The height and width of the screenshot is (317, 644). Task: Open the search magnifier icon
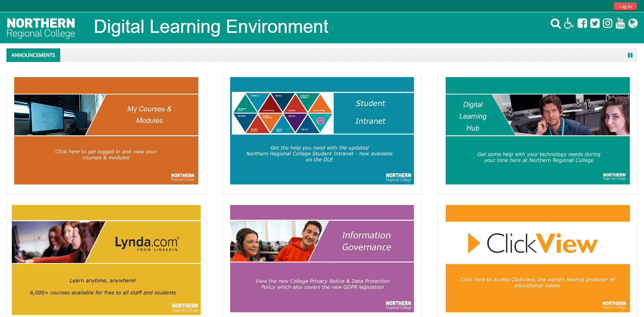click(x=555, y=23)
